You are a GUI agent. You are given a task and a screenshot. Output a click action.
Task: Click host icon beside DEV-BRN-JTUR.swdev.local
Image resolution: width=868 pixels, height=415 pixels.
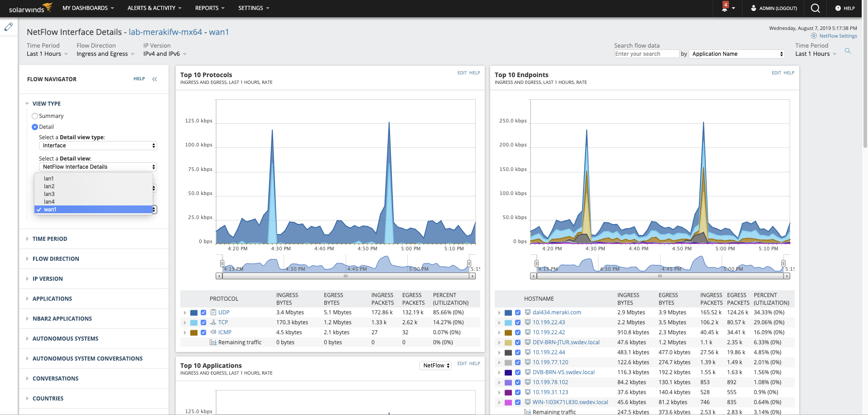pos(528,342)
